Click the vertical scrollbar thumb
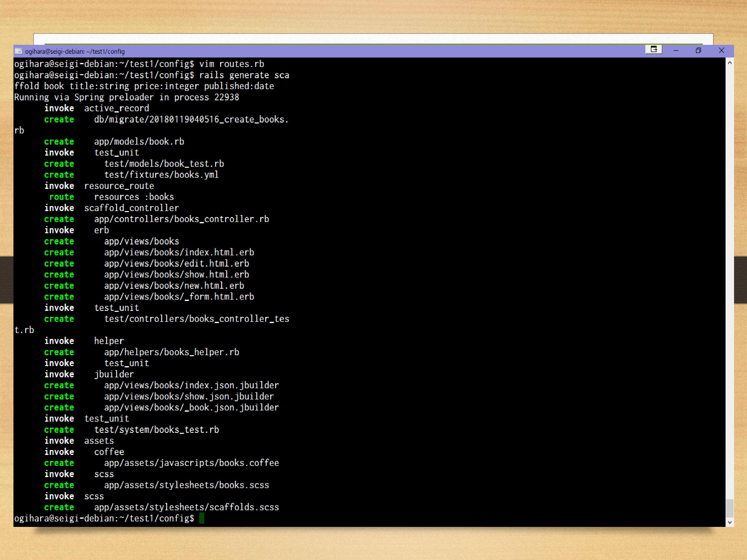 (729, 508)
